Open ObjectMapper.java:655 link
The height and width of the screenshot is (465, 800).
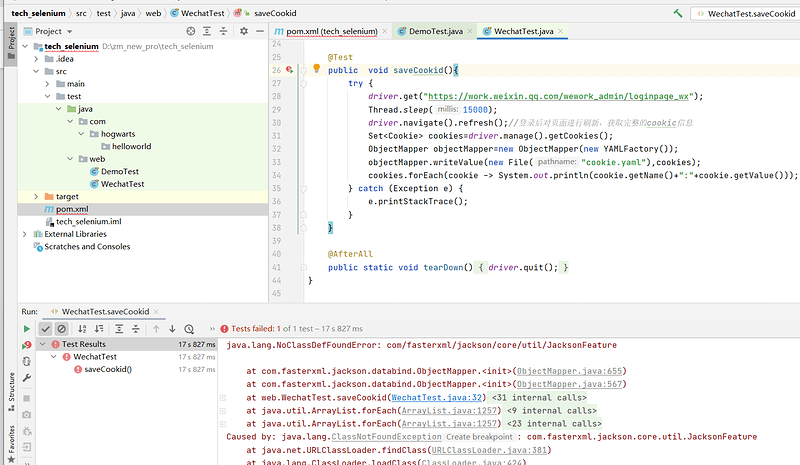(x=569, y=371)
